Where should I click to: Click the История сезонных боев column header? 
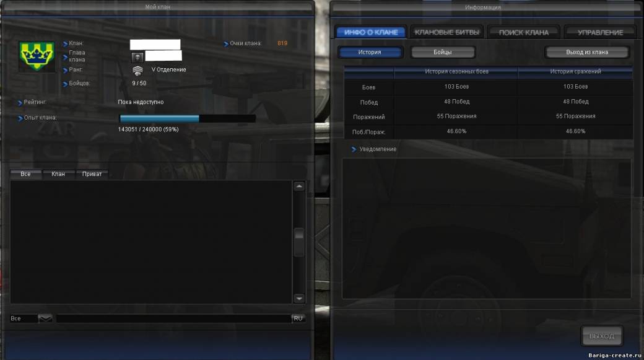tap(457, 71)
